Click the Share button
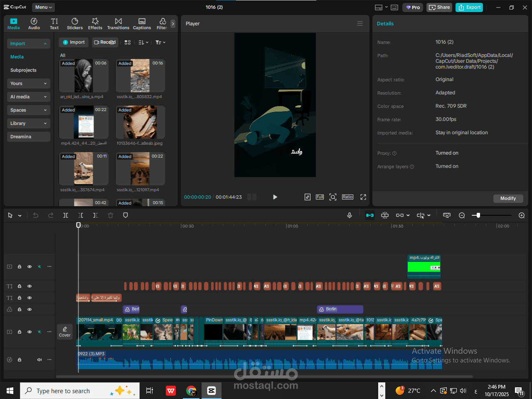This screenshot has height=399, width=532. pos(439,7)
